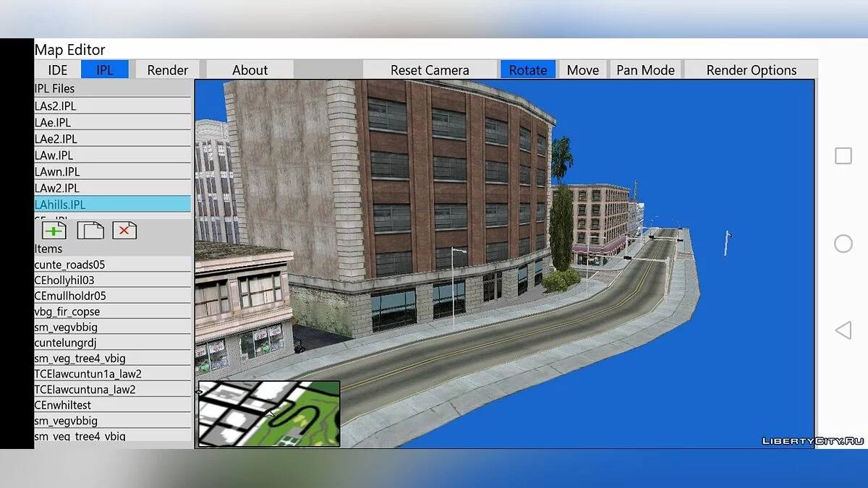This screenshot has width=868, height=488.
Task: Tap the Android recent apps square icon
Action: [843, 156]
